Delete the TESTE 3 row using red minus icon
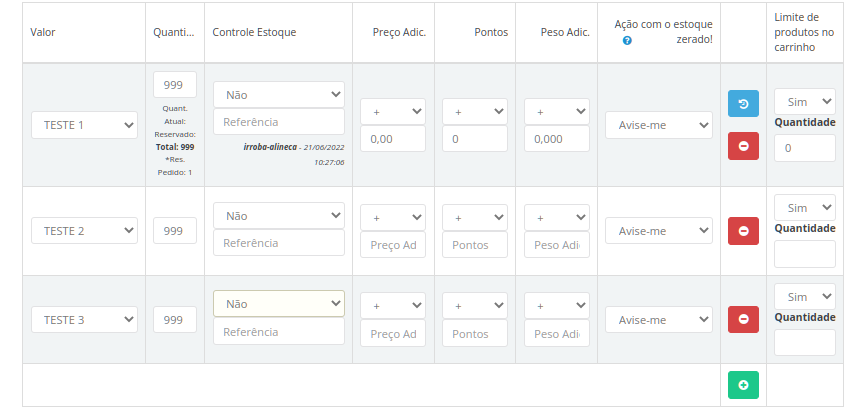This screenshot has height=407, width=849. pos(743,319)
